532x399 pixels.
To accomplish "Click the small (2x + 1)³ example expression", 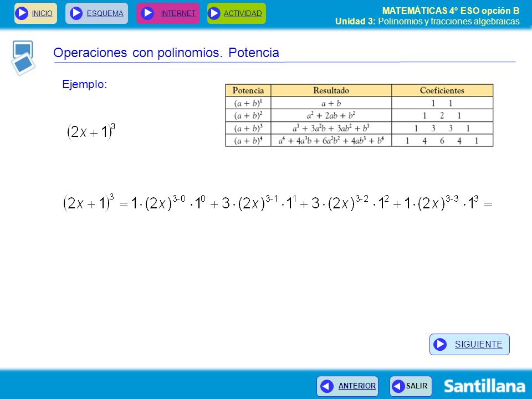I will click(x=91, y=131).
